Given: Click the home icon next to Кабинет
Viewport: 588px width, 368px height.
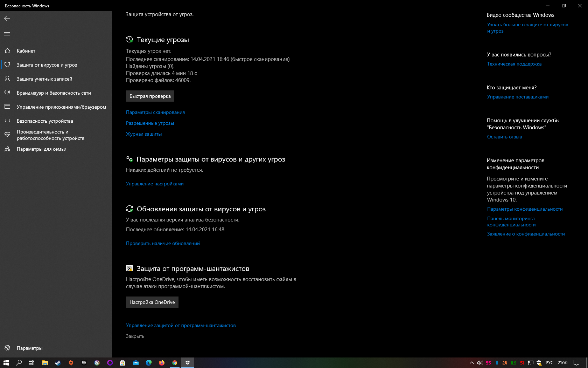Looking at the screenshot, I should [7, 51].
